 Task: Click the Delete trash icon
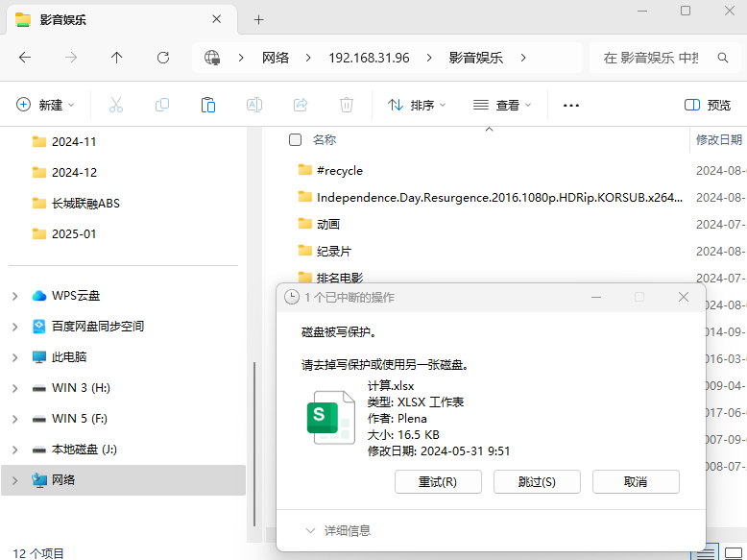pyautogui.click(x=347, y=105)
